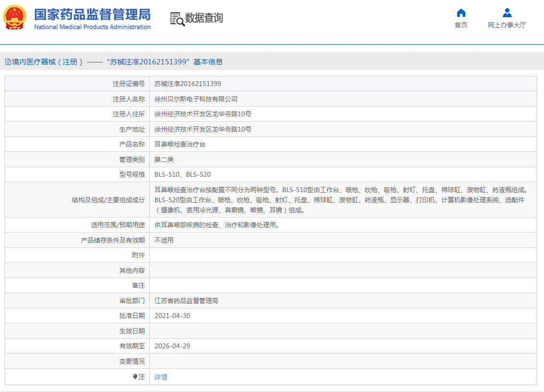Click the document icon before 境内医疗器械（注册）

[x=8, y=61]
